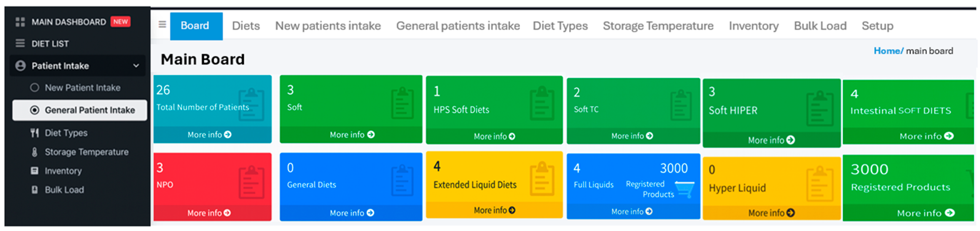Click More info on Extended Liquid Diets card
The width and height of the screenshot is (980, 231).
coord(494,210)
